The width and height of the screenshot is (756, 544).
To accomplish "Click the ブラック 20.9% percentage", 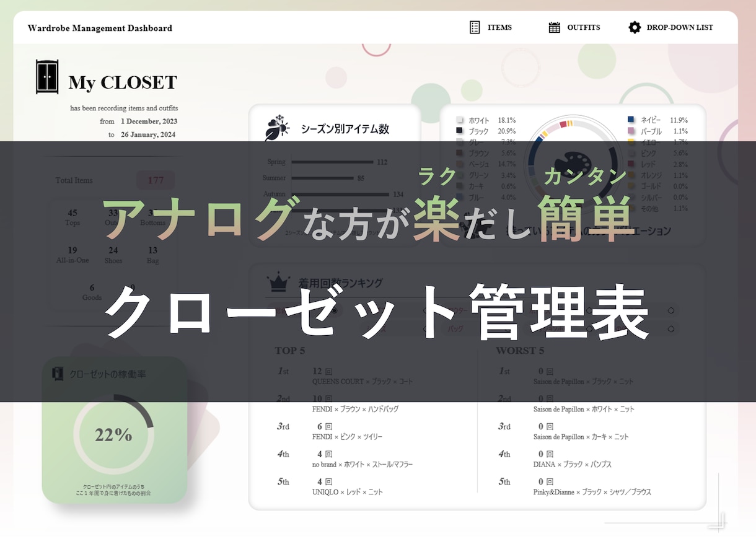I will pos(507,131).
